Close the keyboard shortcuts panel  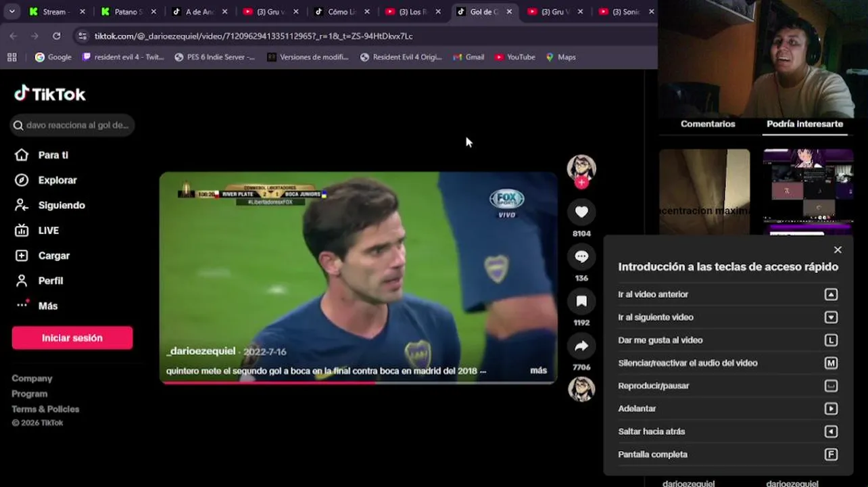pos(838,250)
